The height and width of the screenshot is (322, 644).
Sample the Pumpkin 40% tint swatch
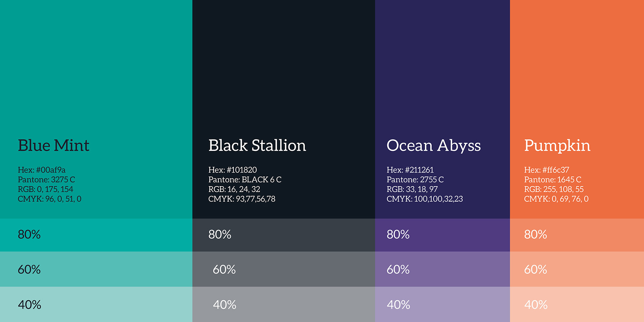coord(577,304)
